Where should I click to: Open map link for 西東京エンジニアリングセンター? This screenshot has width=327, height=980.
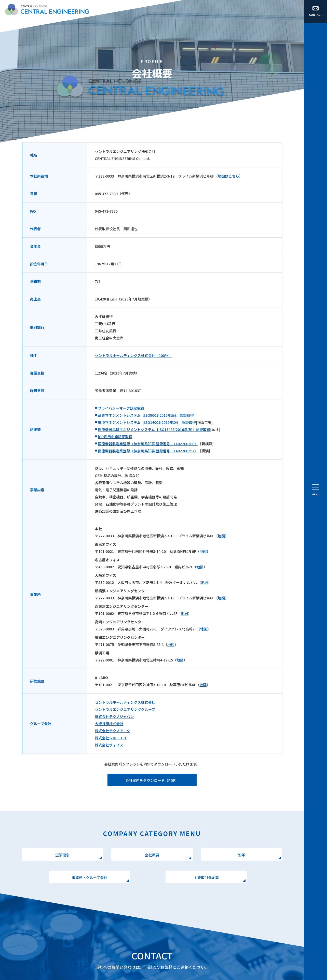tap(184, 614)
